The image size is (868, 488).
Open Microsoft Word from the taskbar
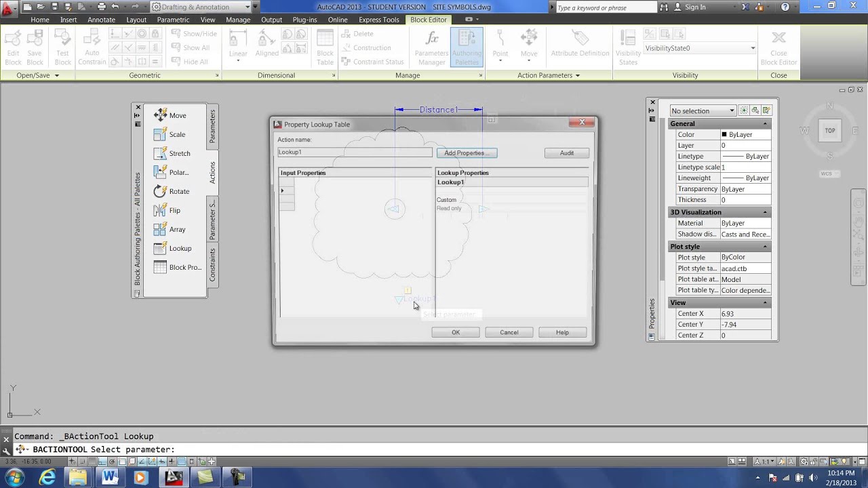pyautogui.click(x=109, y=477)
